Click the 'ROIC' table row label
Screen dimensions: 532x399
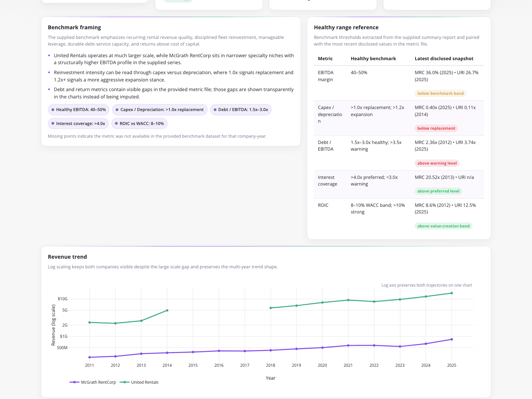(x=323, y=205)
